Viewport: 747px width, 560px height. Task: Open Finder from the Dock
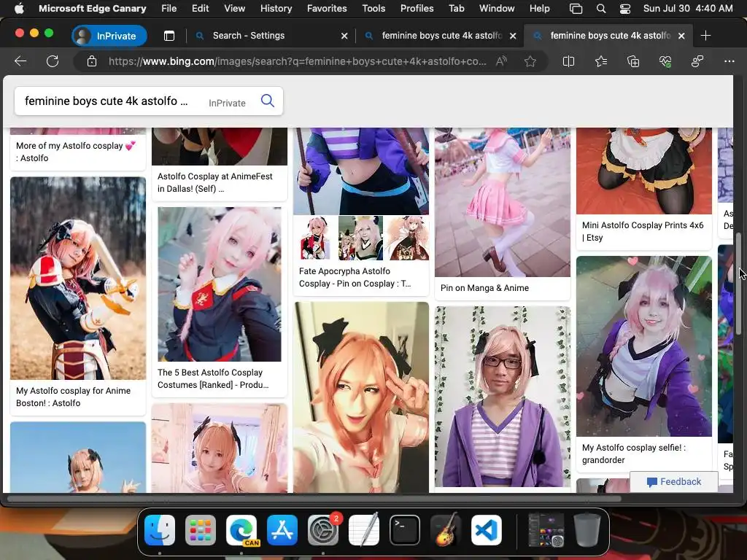coord(160,530)
